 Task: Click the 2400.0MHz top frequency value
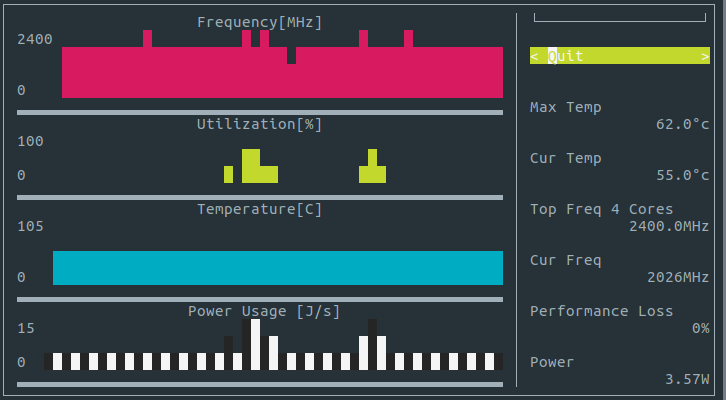670,226
